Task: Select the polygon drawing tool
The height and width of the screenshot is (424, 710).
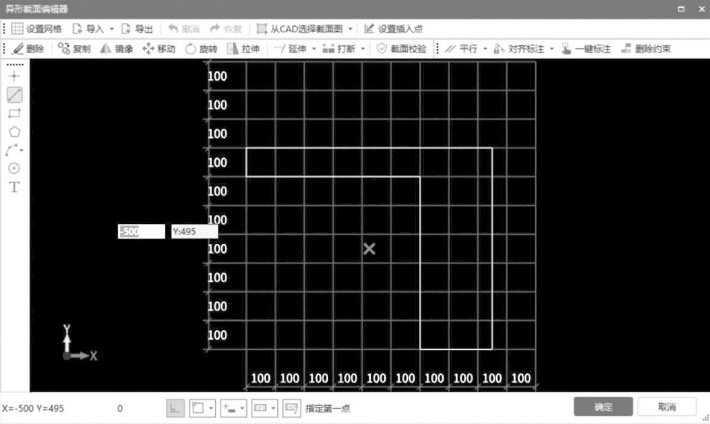Action: 14,132
